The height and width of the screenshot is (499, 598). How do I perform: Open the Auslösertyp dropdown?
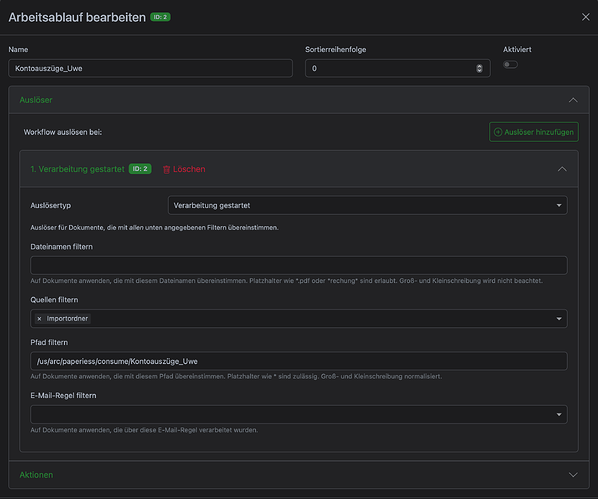367,205
